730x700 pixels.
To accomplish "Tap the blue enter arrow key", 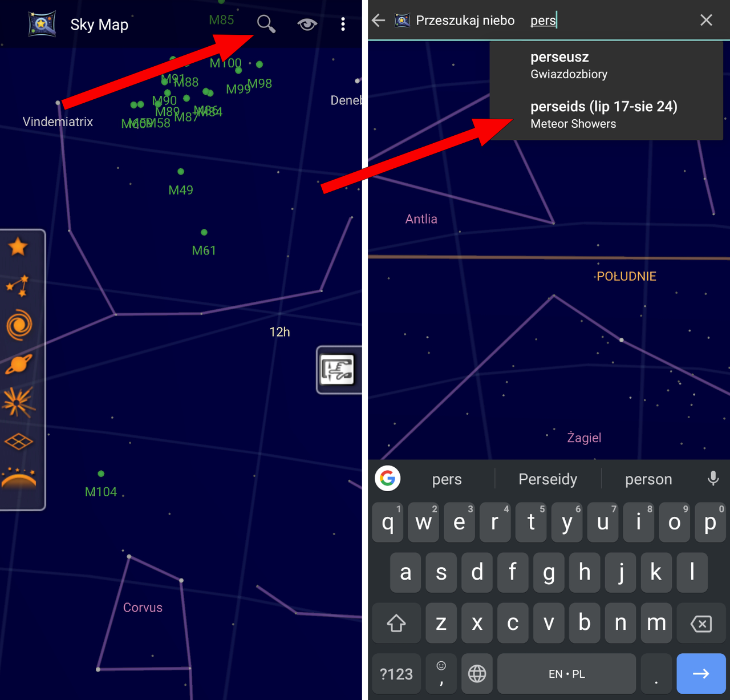I will pos(701,674).
